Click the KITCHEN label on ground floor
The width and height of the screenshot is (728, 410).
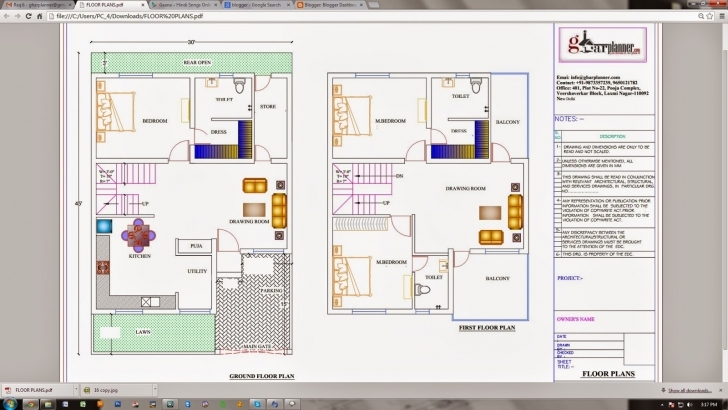[140, 256]
